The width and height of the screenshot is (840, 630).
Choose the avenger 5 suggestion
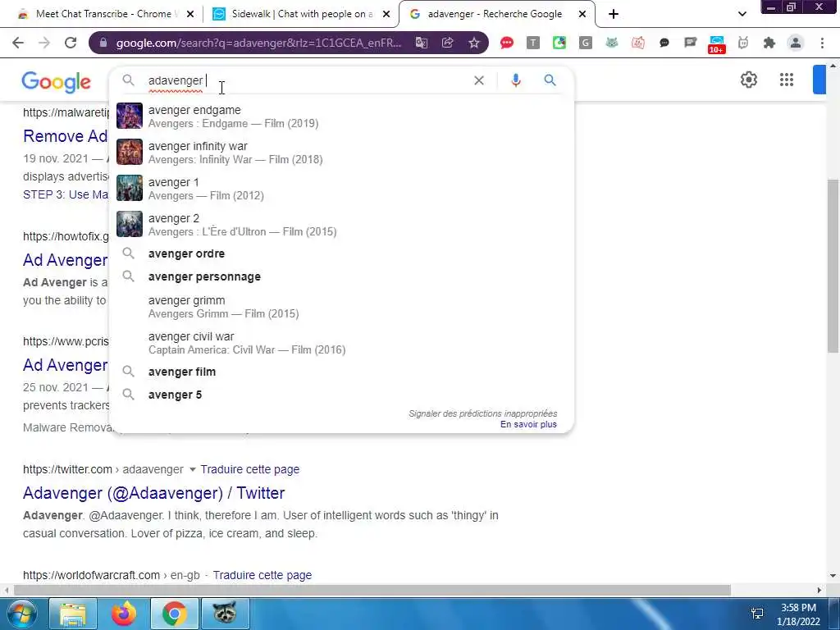tap(341, 395)
